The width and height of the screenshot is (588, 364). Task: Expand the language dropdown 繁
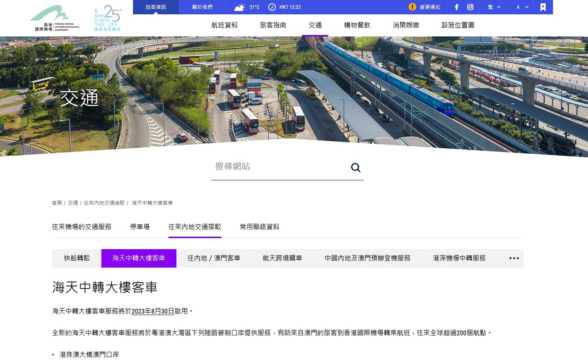pyautogui.click(x=494, y=7)
